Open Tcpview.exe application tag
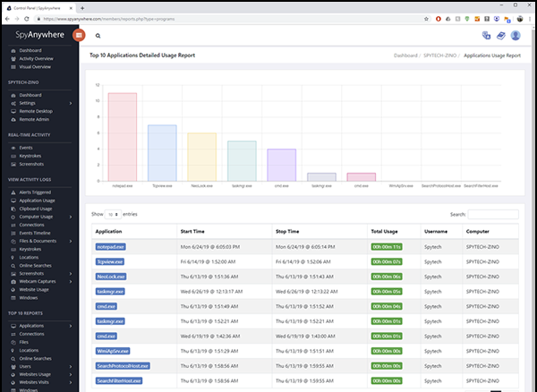Viewport: 537px width, 392px height. point(109,262)
